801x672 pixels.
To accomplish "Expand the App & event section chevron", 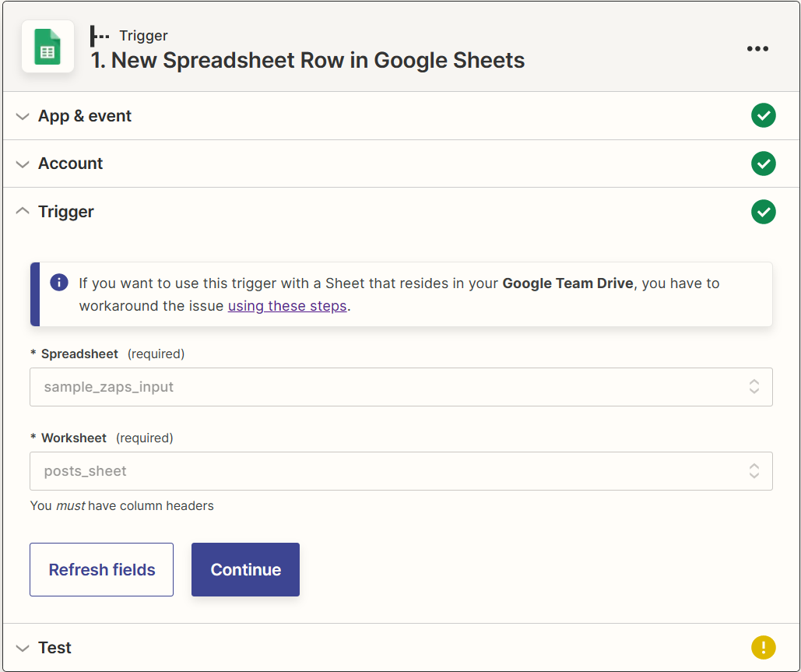I will coord(23,116).
